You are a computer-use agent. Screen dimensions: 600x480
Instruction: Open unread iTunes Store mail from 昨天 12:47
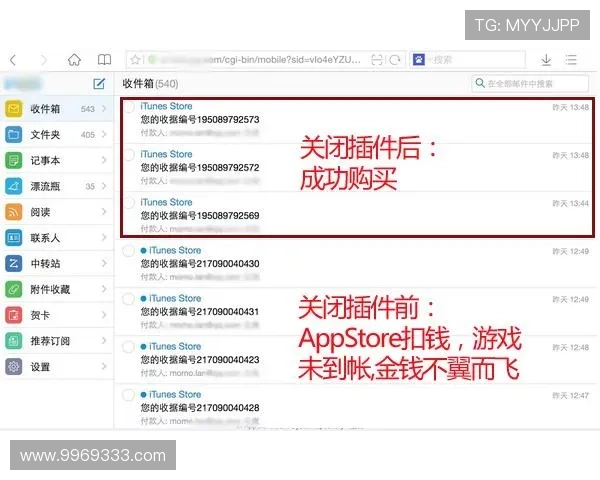pyautogui.click(x=356, y=407)
